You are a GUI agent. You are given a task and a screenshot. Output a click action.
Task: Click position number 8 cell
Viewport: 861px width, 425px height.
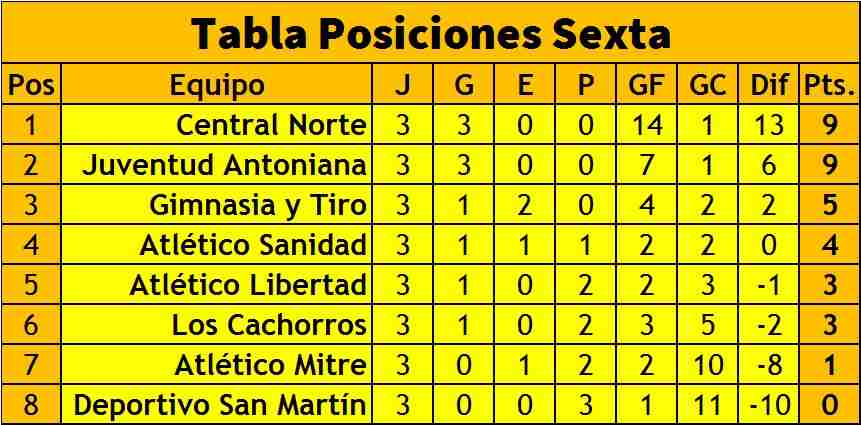point(31,405)
